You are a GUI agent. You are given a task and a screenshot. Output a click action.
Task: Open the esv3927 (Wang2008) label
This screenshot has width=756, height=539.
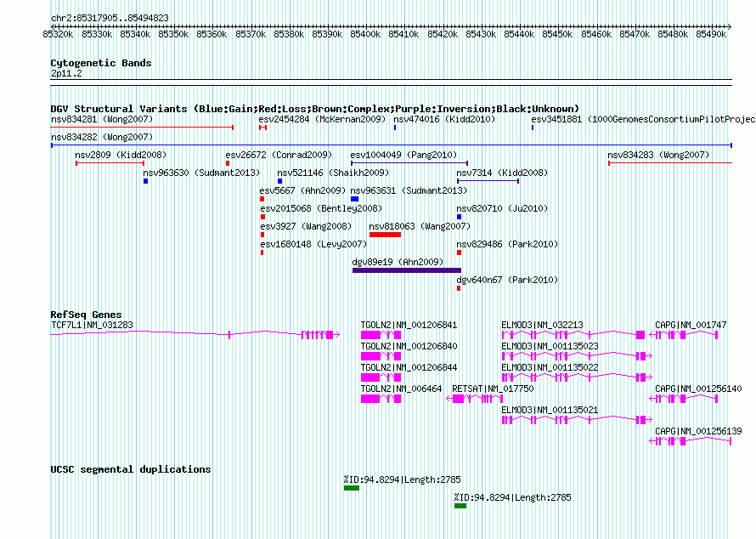[306, 226]
